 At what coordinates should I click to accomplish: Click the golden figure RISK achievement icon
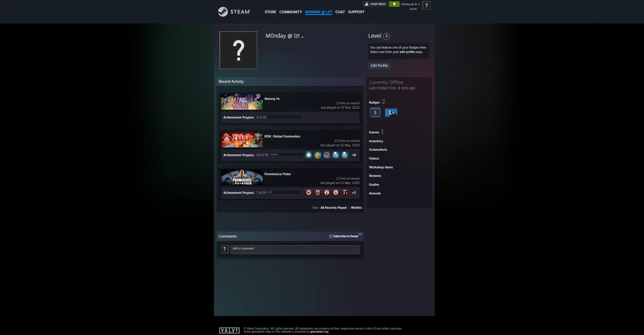click(318, 155)
